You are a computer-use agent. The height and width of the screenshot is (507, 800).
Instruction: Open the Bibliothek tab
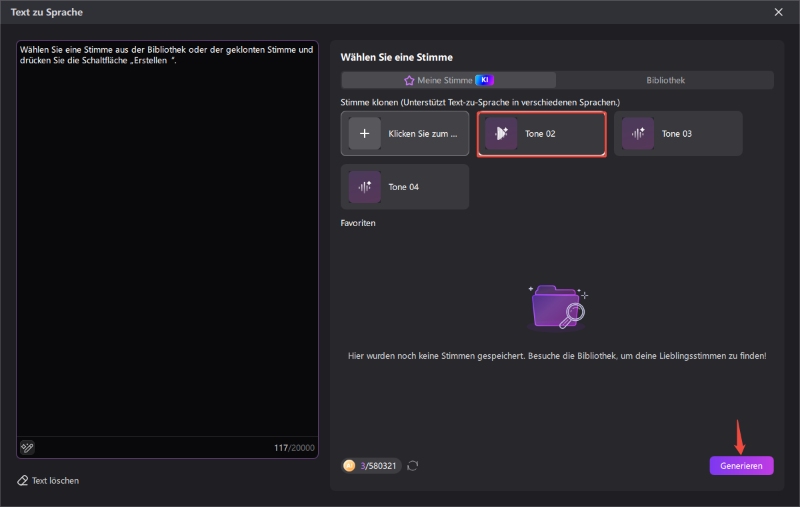pos(666,80)
